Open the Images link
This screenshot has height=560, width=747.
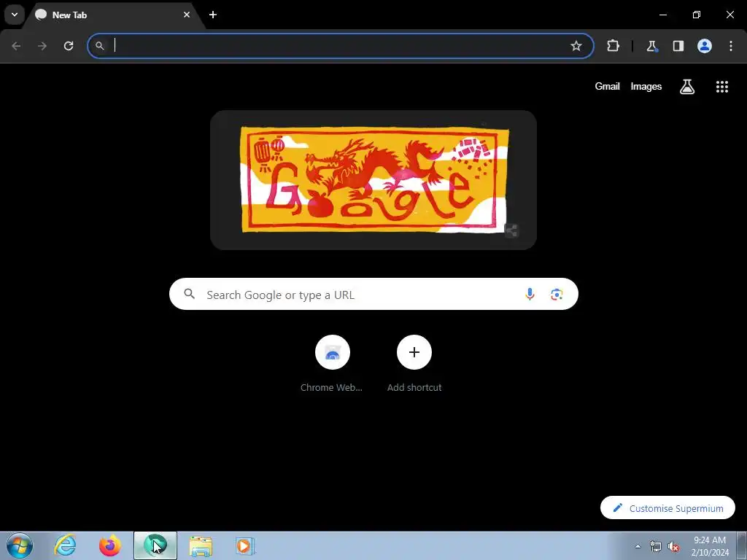(x=646, y=86)
